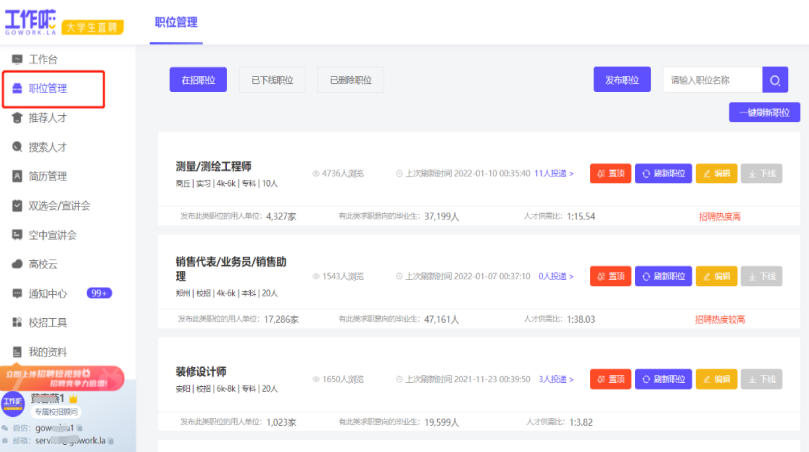
Task: Switch to the 已删除职位 tab
Action: tap(350, 80)
